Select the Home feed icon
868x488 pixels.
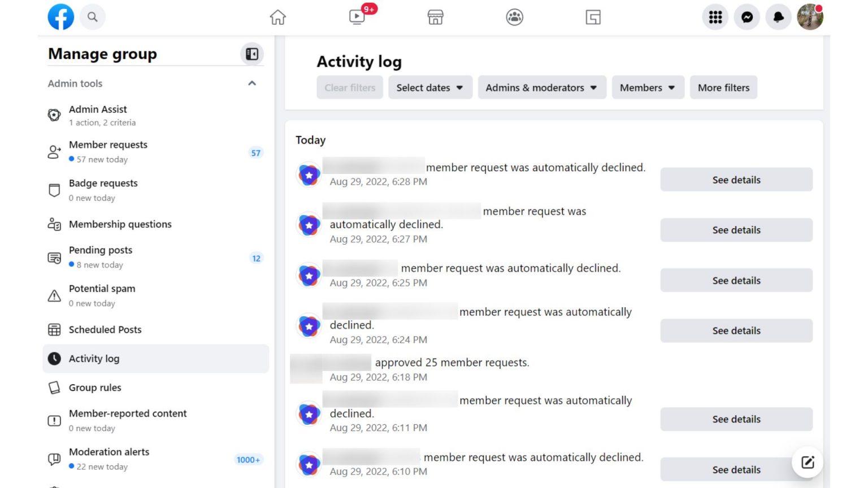coord(278,18)
